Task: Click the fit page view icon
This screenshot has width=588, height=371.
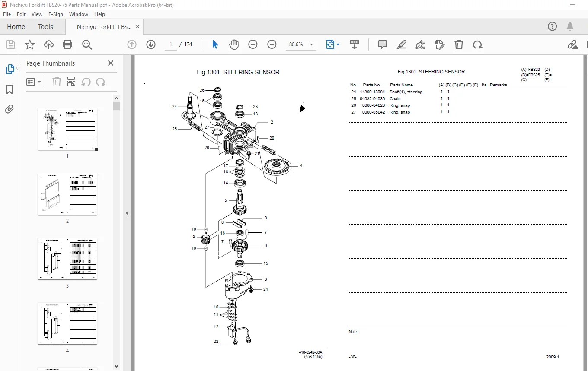Action: click(330, 44)
